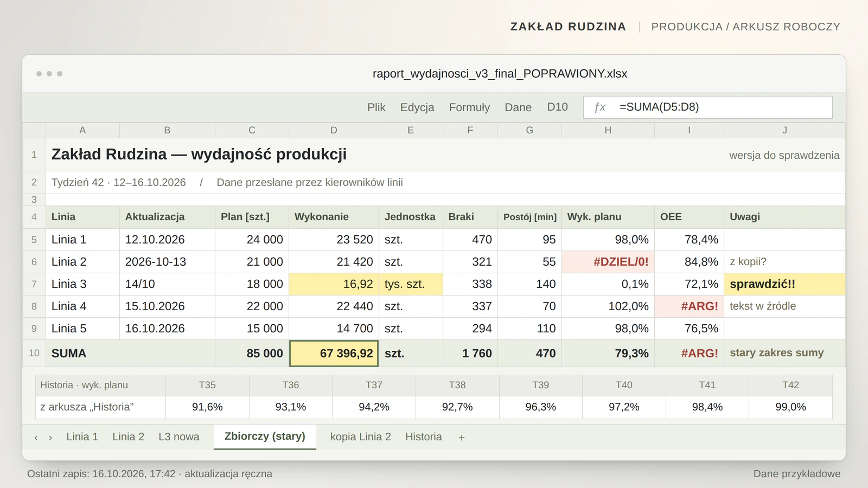Go to next sheet tab arrow
868x488 pixels.
click(50, 438)
